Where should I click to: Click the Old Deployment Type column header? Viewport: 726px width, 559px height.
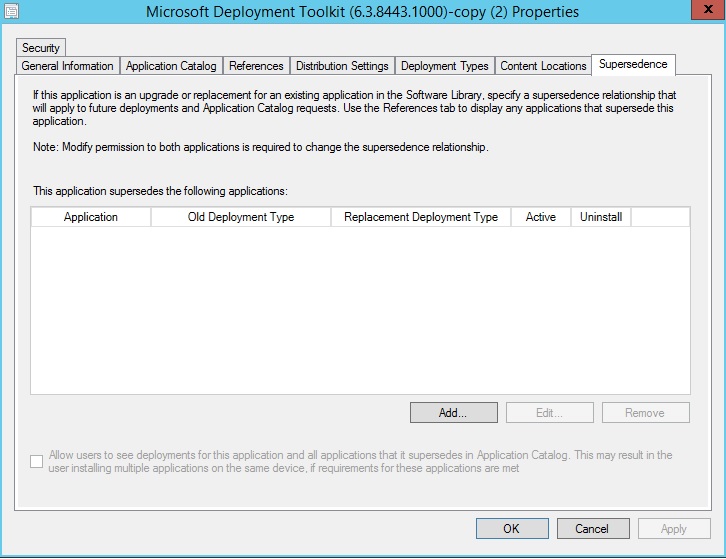coord(241,217)
